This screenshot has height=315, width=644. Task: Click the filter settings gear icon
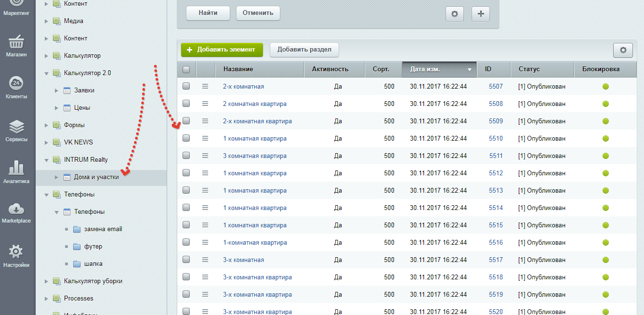click(454, 14)
